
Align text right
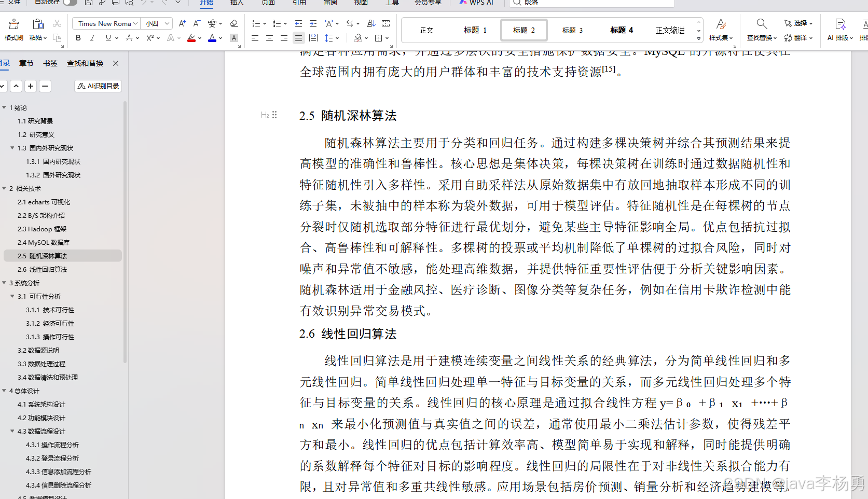pyautogui.click(x=284, y=38)
